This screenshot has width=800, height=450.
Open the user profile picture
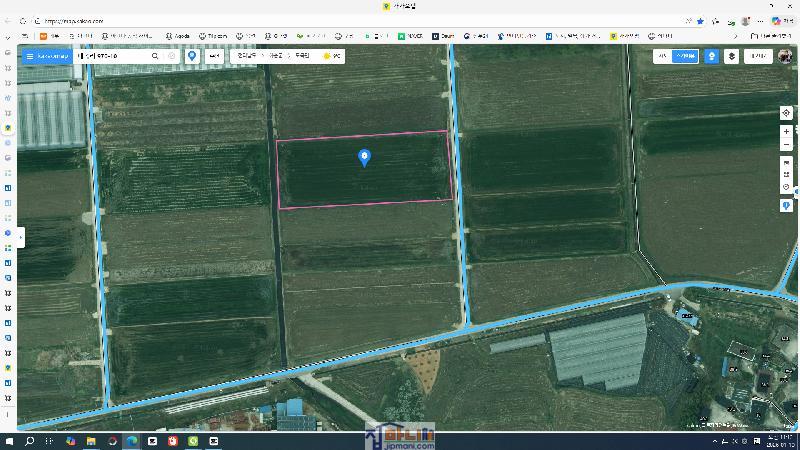785,56
